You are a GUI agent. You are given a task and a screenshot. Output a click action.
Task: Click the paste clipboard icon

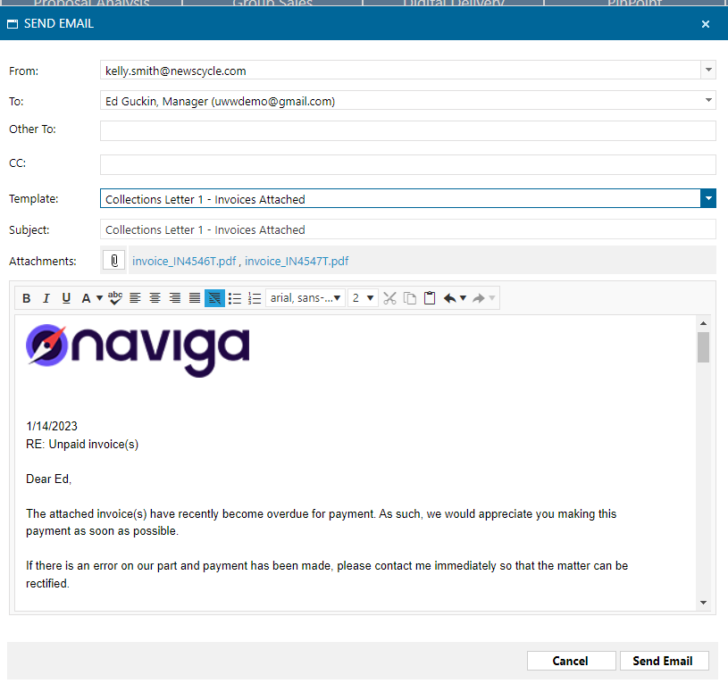pos(430,298)
